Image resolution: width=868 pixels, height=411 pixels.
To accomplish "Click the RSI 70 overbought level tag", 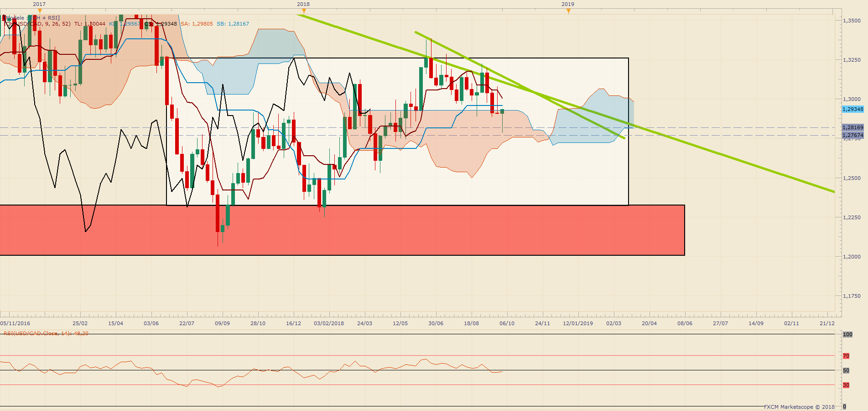I will pos(846,356).
